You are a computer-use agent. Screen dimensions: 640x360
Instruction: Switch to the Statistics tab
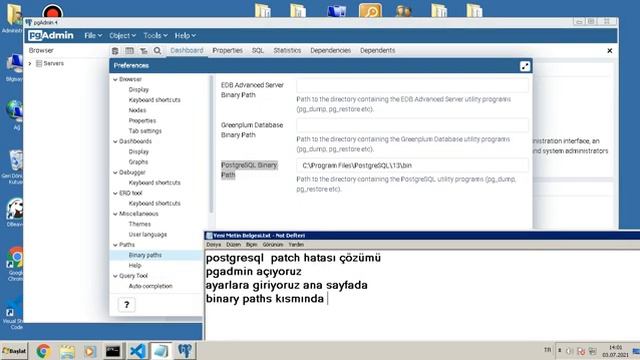(287, 51)
